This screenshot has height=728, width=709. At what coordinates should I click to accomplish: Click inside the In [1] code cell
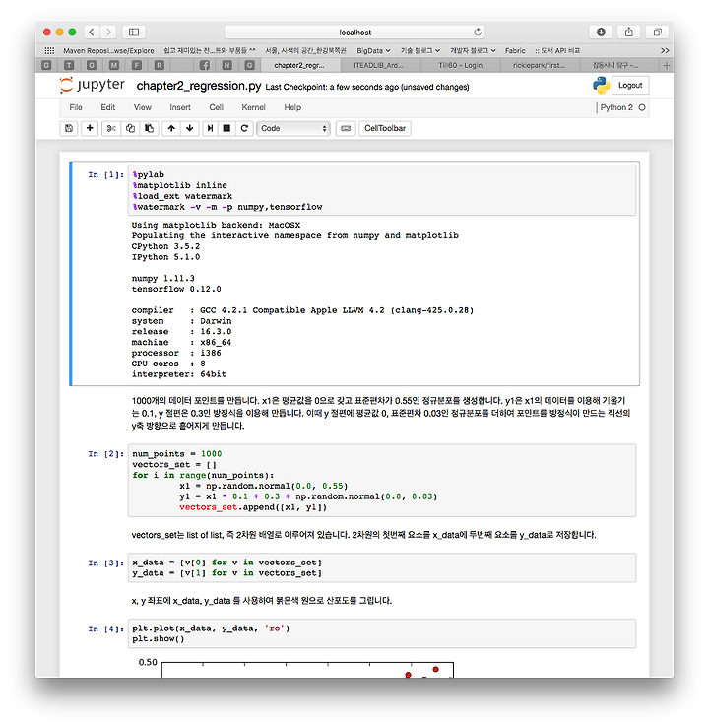pyautogui.click(x=381, y=190)
